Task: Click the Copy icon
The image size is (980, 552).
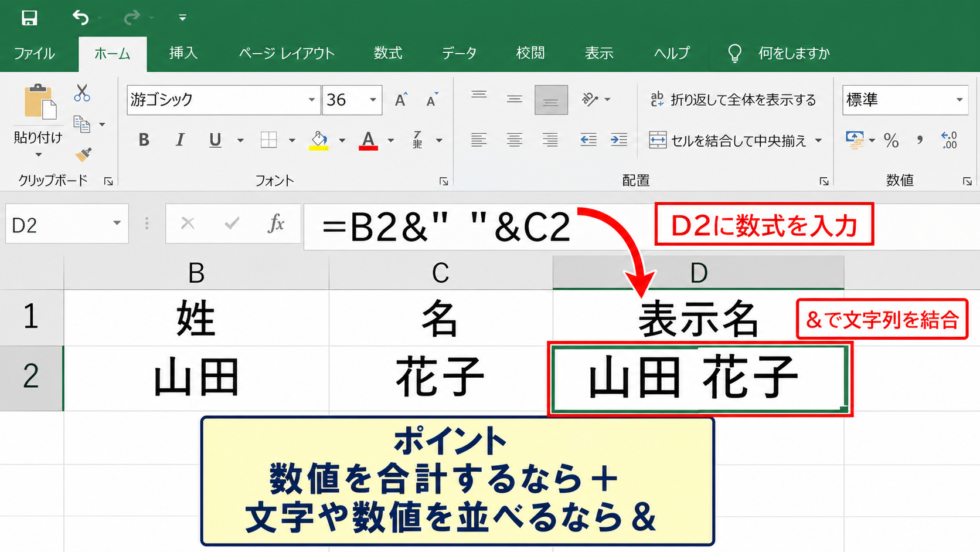Action: point(82,124)
